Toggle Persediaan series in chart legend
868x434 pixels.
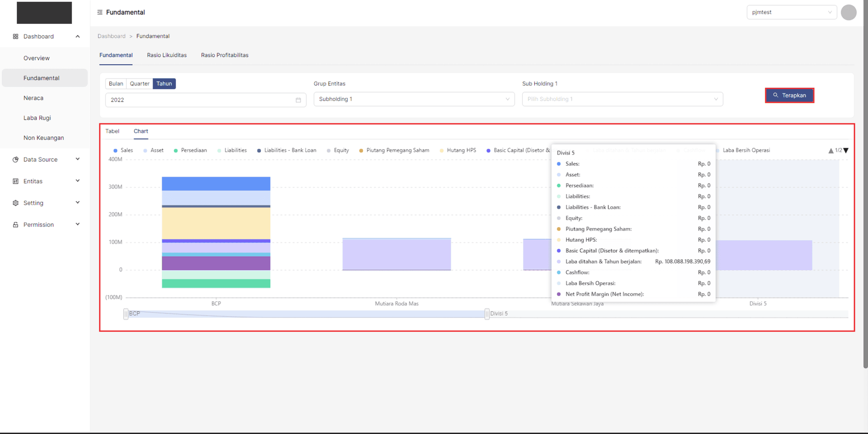[190, 150]
